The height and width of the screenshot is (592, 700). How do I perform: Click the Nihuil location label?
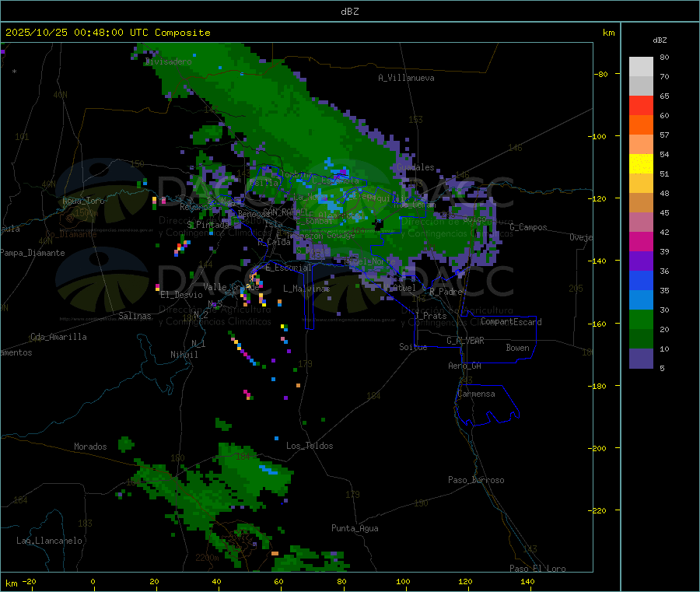coord(184,355)
